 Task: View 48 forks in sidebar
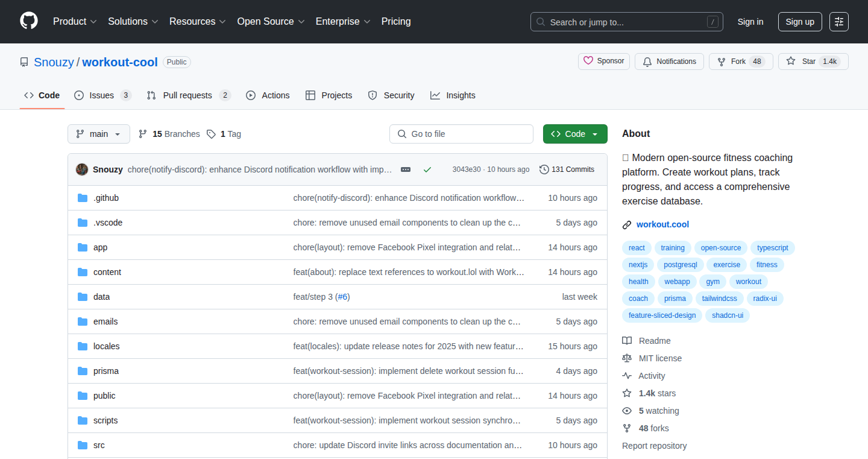pyautogui.click(x=646, y=428)
